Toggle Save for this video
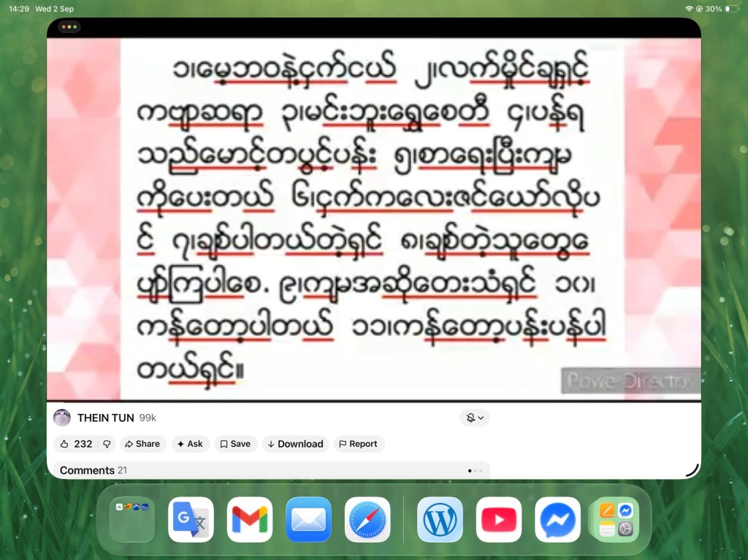The width and height of the screenshot is (748, 560). [x=235, y=444]
